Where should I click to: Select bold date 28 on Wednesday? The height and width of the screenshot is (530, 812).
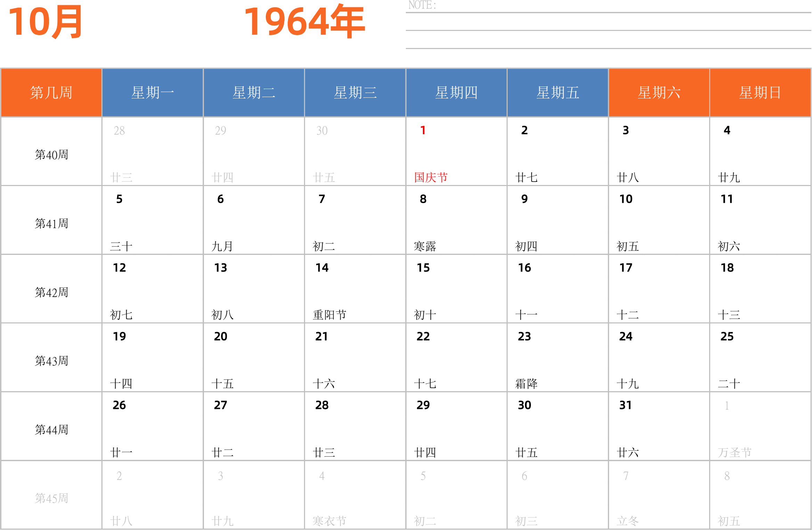[322, 405]
